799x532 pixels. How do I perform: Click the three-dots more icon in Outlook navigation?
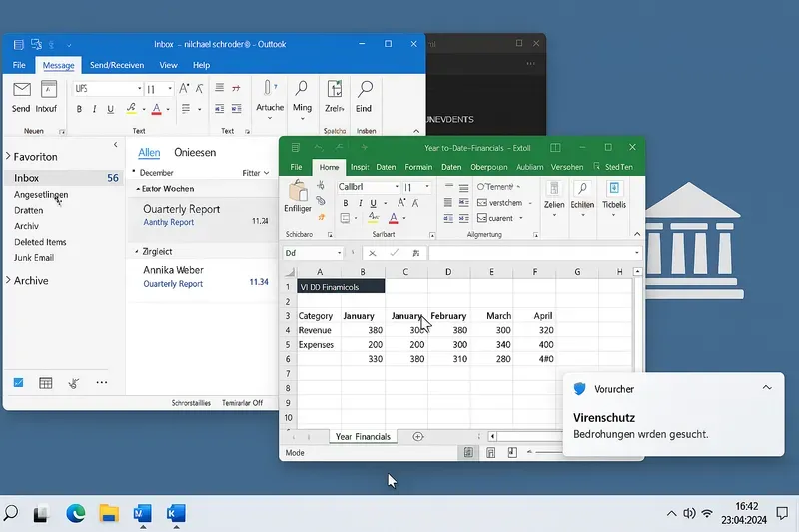(102, 383)
